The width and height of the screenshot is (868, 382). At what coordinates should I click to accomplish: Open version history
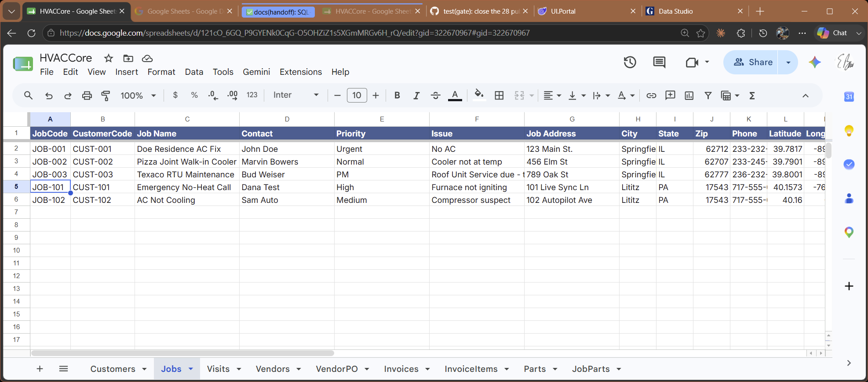(x=630, y=62)
